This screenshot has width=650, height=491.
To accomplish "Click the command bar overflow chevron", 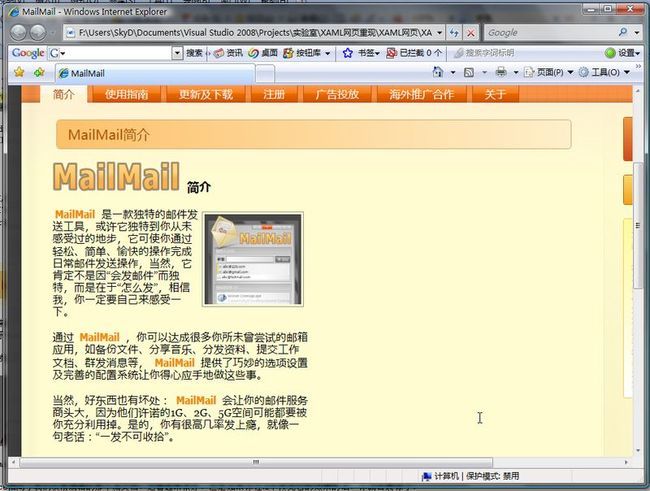I will [638, 66].
